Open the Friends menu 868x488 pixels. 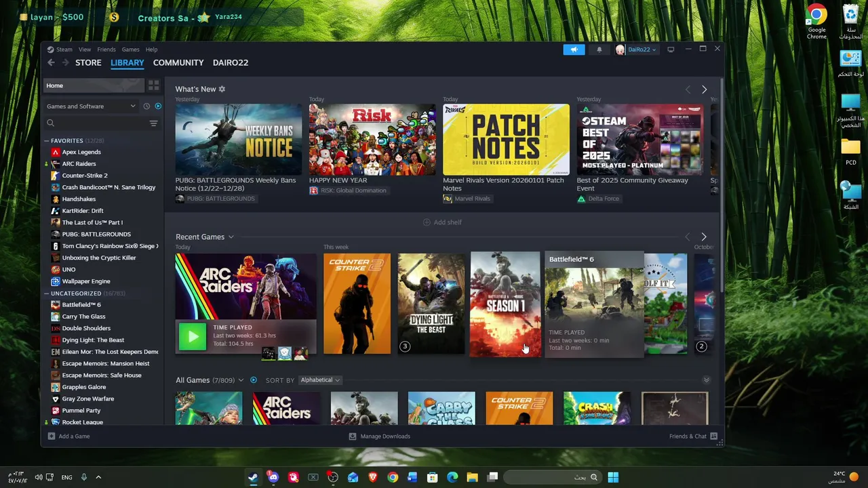tap(106, 49)
